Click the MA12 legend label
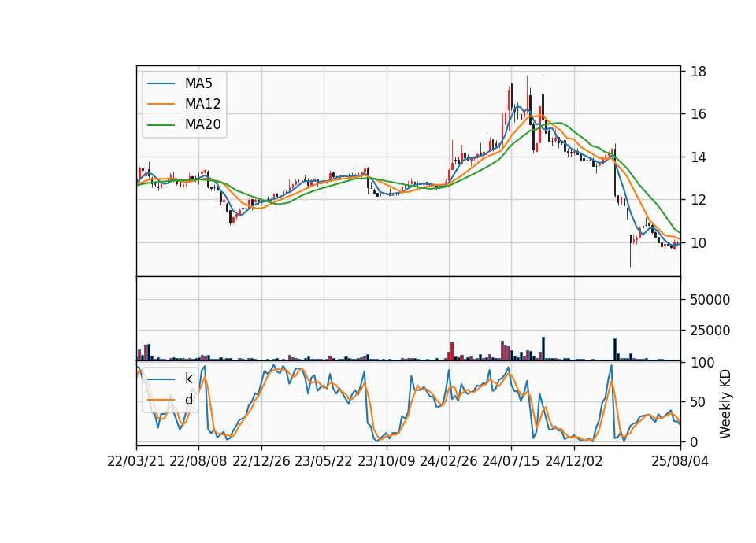756x543 pixels. (x=202, y=104)
